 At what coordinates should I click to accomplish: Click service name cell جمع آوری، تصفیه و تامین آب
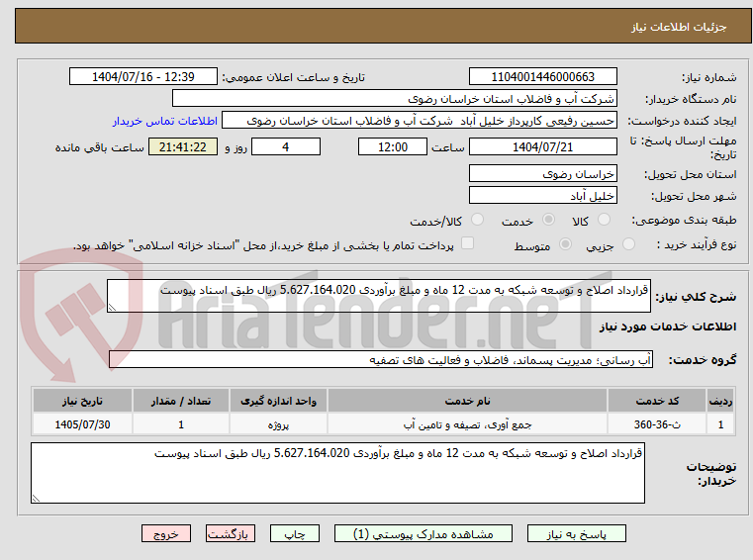point(467,424)
